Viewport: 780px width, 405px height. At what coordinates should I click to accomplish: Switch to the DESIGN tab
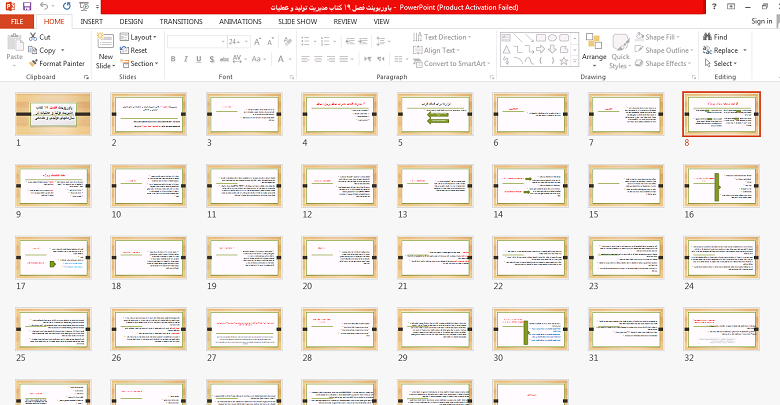tap(131, 21)
